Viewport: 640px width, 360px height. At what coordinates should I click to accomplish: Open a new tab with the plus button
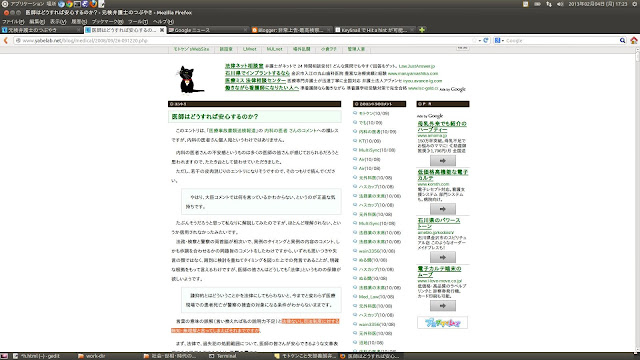click(422, 30)
